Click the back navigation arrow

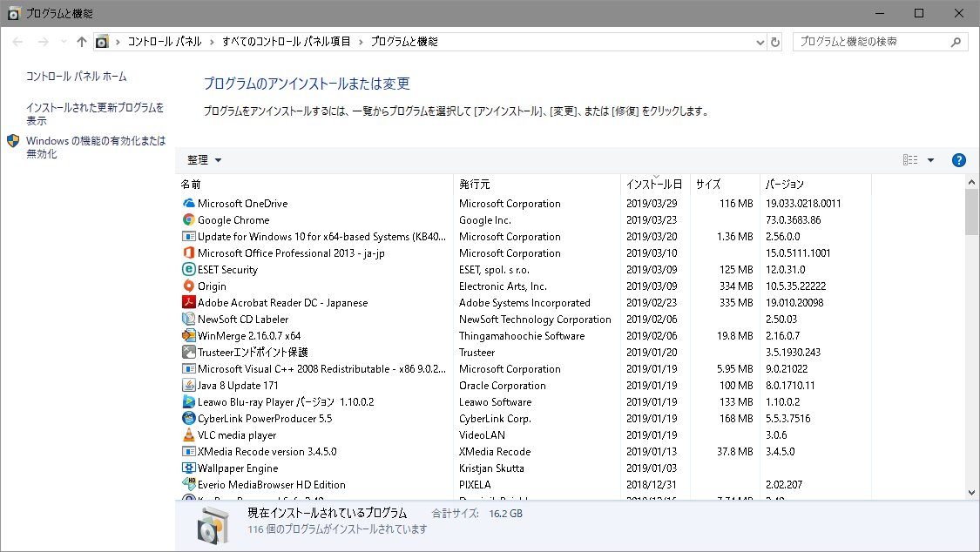tap(17, 42)
